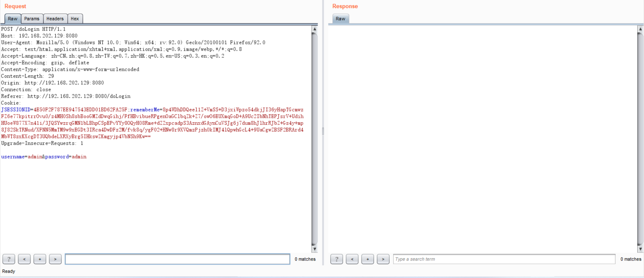Select the Response Raw tab
Image resolution: width=644 pixels, height=278 pixels.
[x=340, y=19]
